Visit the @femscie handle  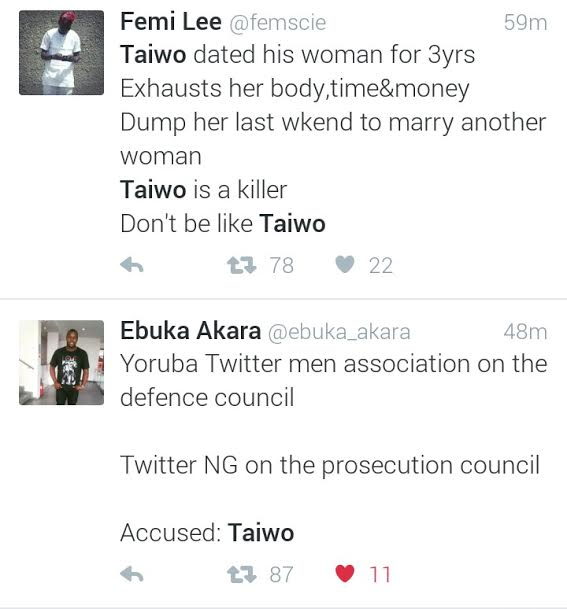click(278, 23)
